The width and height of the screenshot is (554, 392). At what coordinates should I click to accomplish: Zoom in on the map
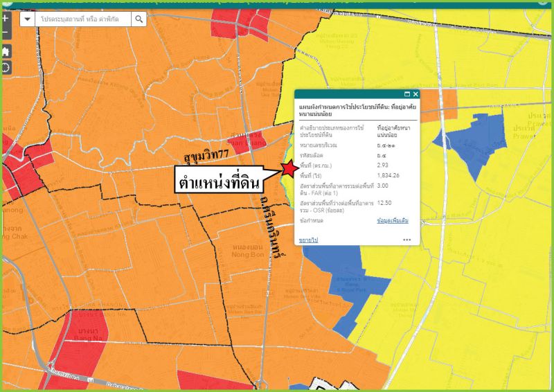pyautogui.click(x=5, y=19)
